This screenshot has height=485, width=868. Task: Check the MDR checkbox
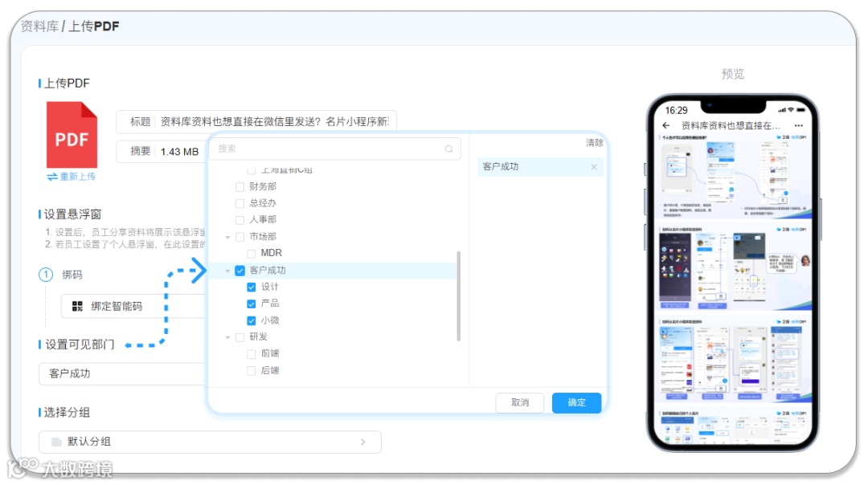[252, 253]
